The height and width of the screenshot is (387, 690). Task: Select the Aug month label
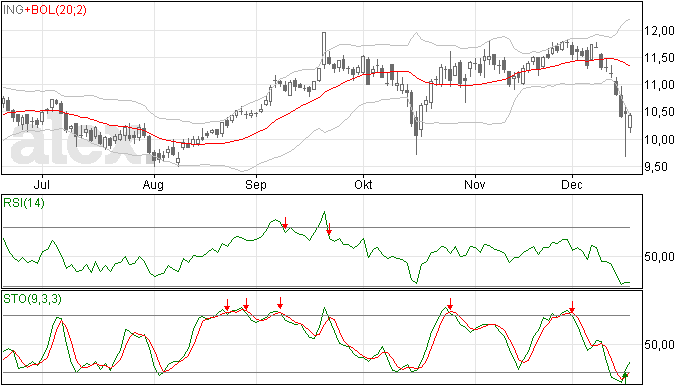tap(153, 185)
